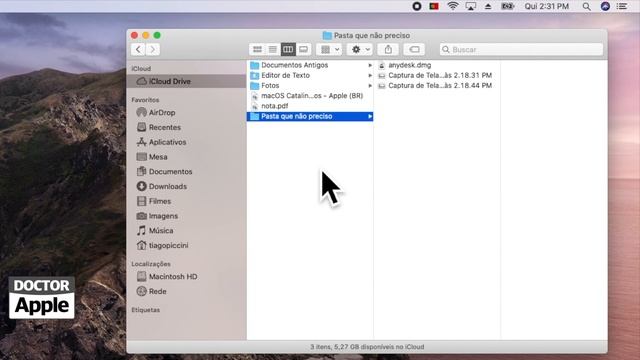The height and width of the screenshot is (360, 640).
Task: Click the clock Qui 2:31 PM
Action: pyautogui.click(x=547, y=6)
